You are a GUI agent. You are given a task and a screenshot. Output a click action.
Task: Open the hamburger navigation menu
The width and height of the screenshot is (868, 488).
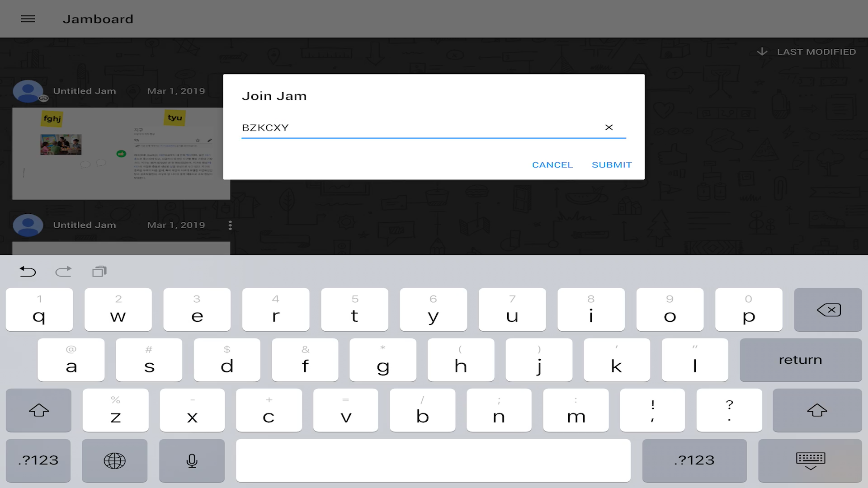pyautogui.click(x=28, y=19)
